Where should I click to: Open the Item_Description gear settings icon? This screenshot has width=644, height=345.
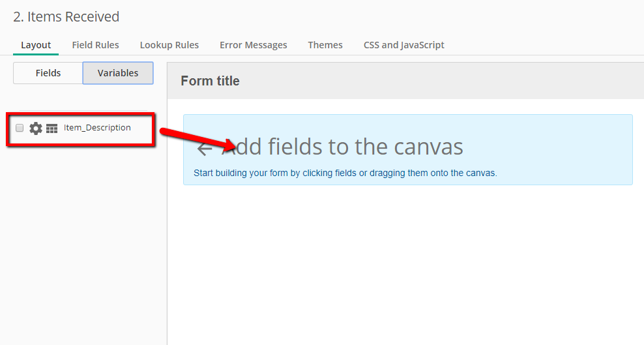[36, 128]
